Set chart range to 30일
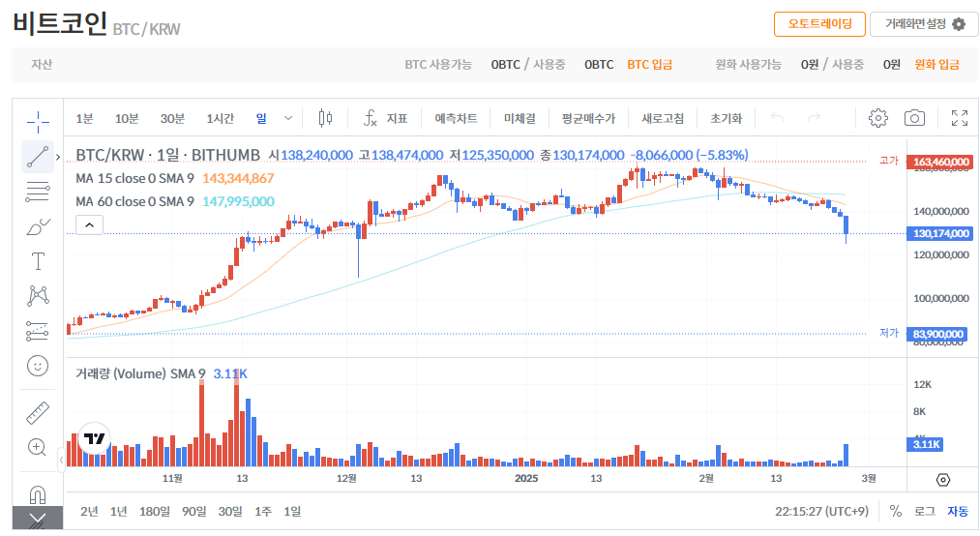 tap(230, 511)
